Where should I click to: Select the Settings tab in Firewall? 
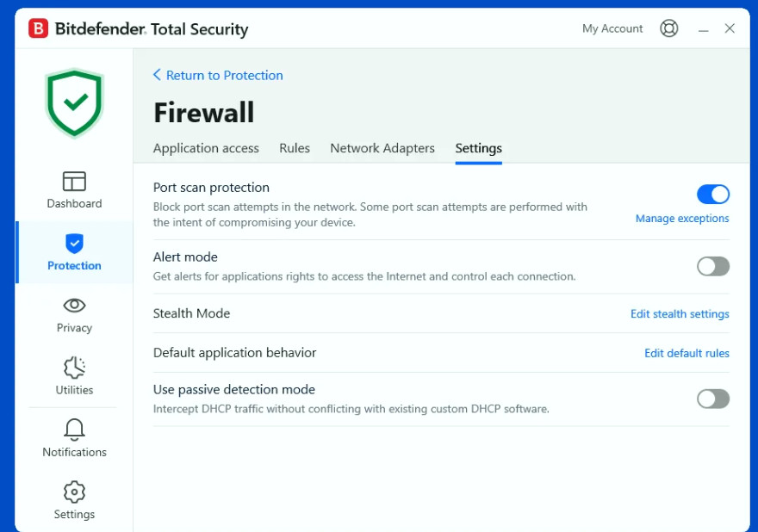click(x=479, y=148)
